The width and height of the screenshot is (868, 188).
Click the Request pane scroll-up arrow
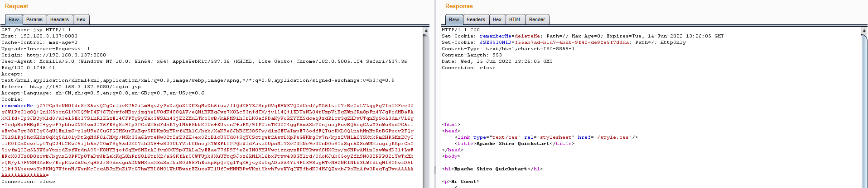tap(426, 31)
